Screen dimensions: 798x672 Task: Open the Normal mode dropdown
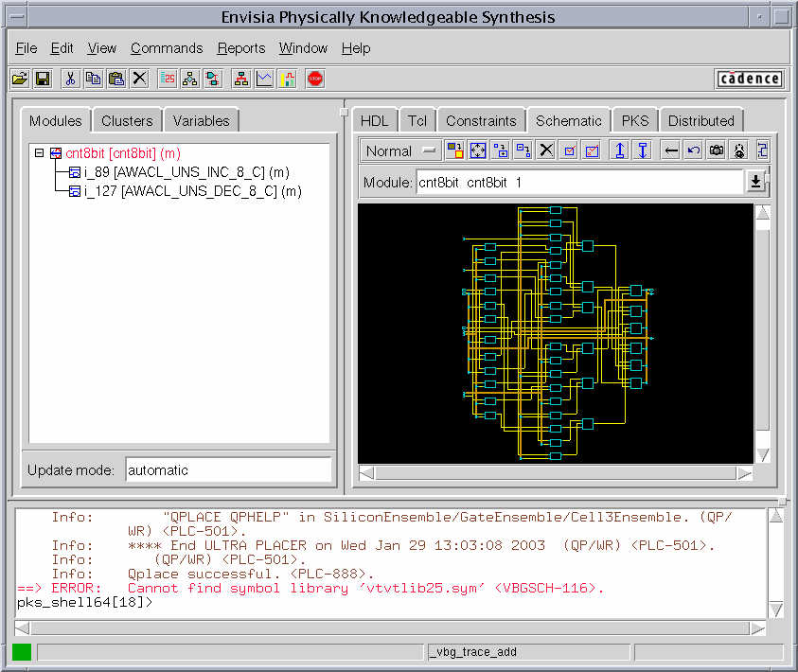point(401,150)
